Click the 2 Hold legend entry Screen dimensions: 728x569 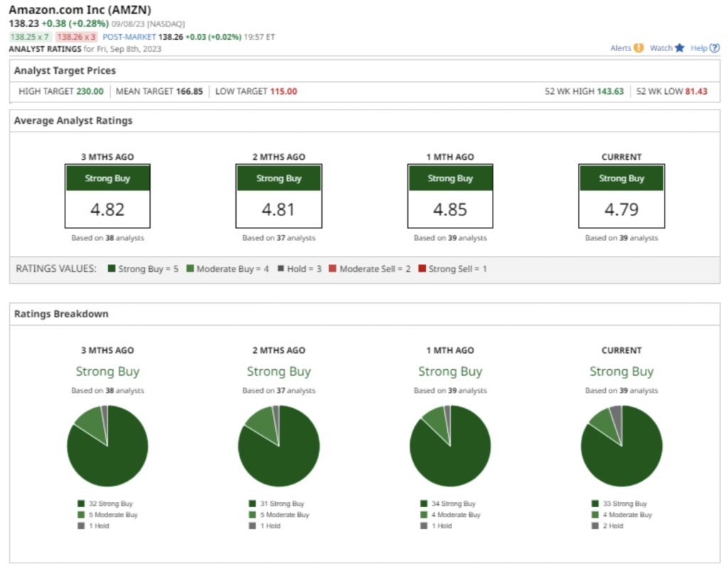point(608,526)
